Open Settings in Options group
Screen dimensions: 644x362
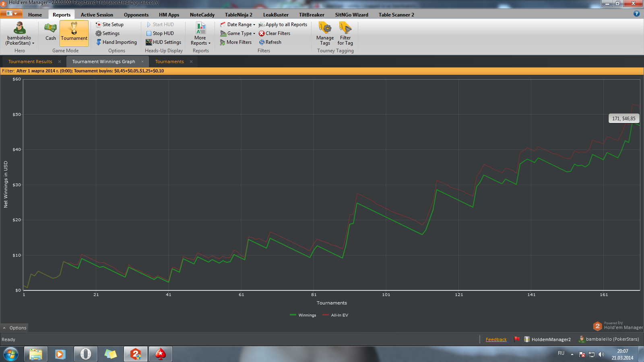(107, 33)
